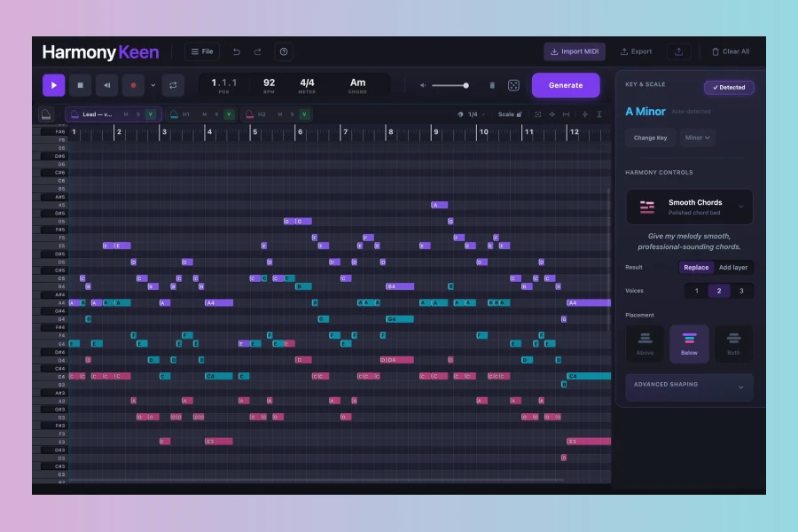
Task: Select Replace result mode
Action: point(696,267)
